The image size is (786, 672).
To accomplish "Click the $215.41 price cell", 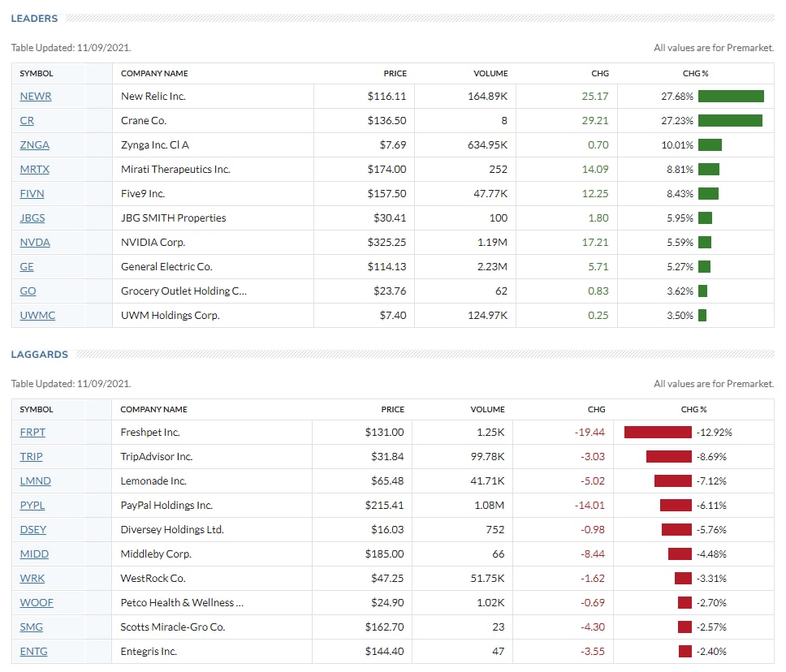I will 384,505.
